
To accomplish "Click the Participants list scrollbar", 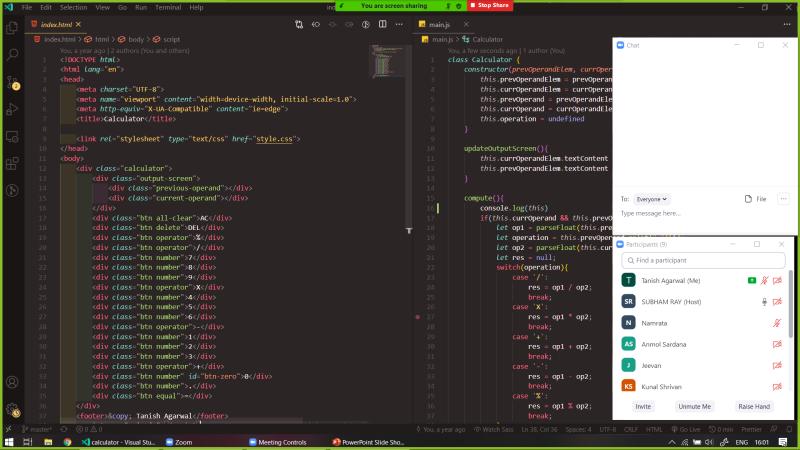I will coord(791,304).
